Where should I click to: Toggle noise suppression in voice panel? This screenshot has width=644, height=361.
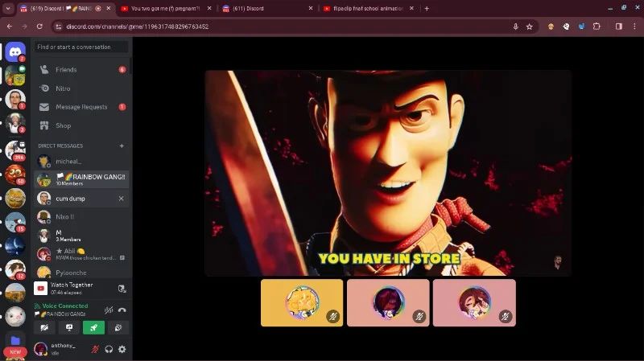coord(109,310)
